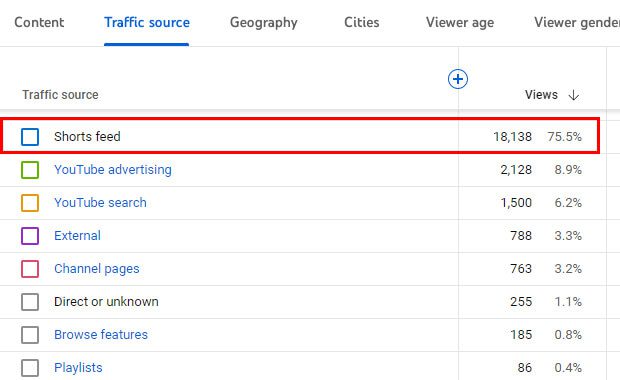Tick the Shorts feed checkbox
The image size is (620, 380).
click(x=30, y=137)
